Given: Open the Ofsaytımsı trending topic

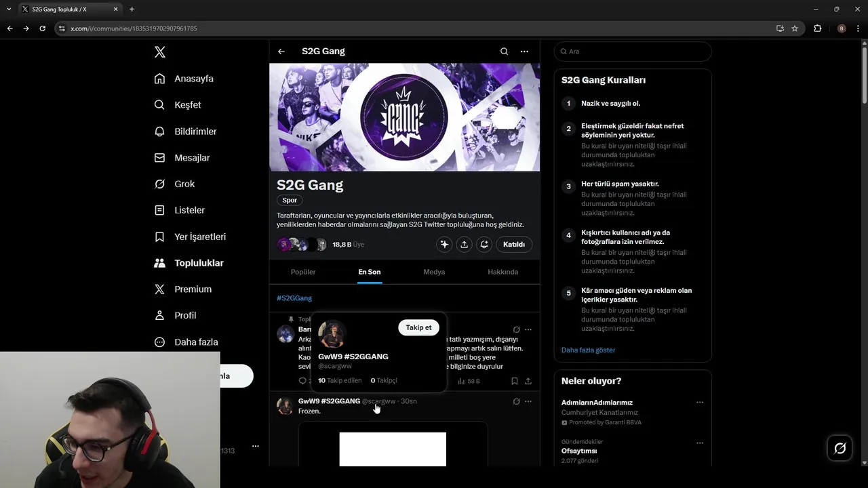Looking at the screenshot, I should 579,451.
